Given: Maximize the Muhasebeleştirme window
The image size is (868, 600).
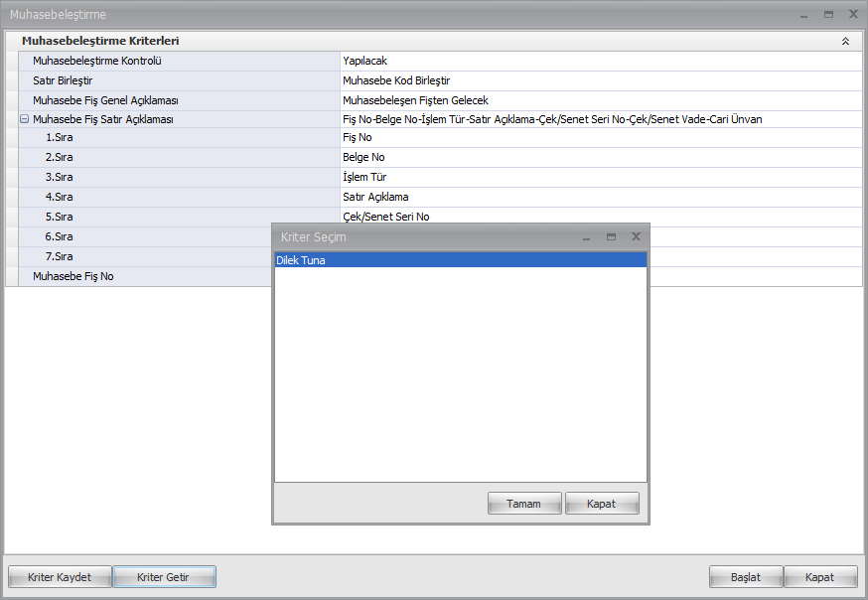Looking at the screenshot, I should (x=828, y=15).
